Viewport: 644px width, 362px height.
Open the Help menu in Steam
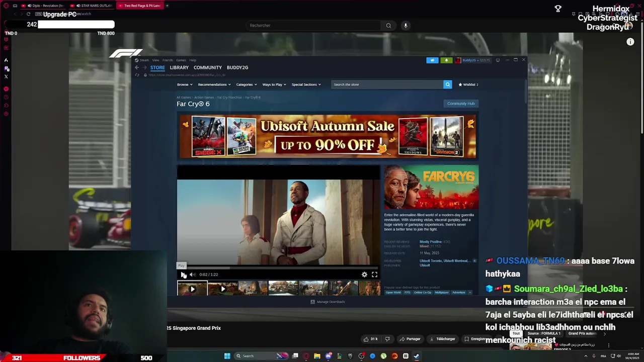click(193, 60)
